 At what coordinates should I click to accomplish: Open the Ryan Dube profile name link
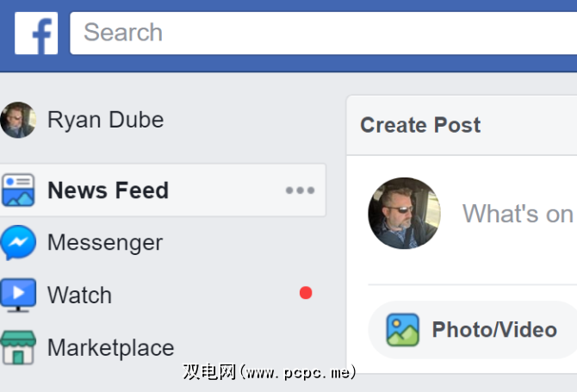coord(105,120)
